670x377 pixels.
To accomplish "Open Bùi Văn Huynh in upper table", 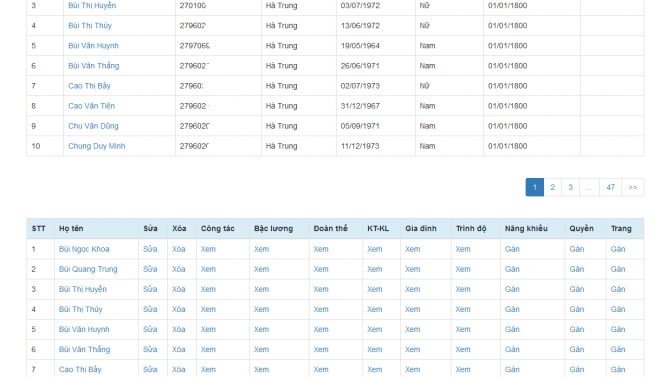I will pos(93,46).
